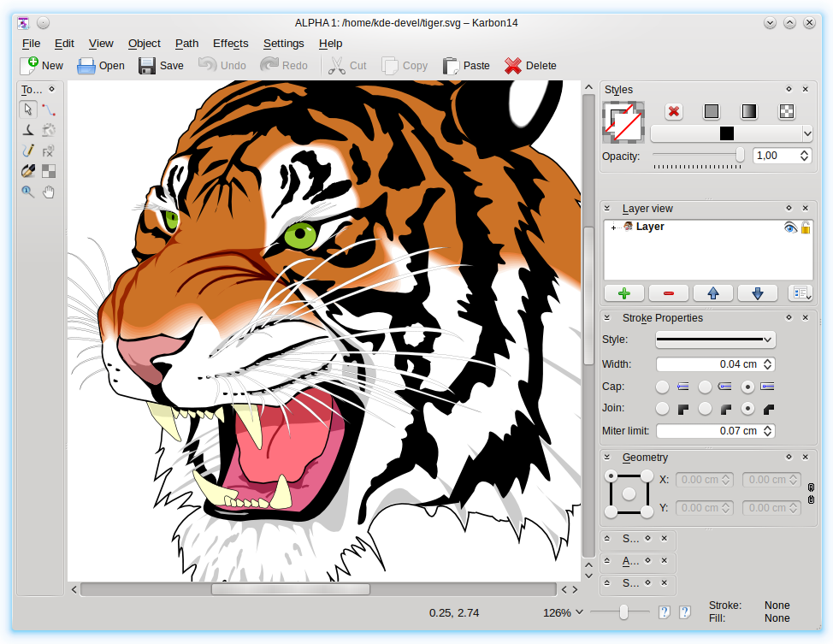Select the hand pan tool
Viewport: 833px width, 644px height.
(x=49, y=192)
